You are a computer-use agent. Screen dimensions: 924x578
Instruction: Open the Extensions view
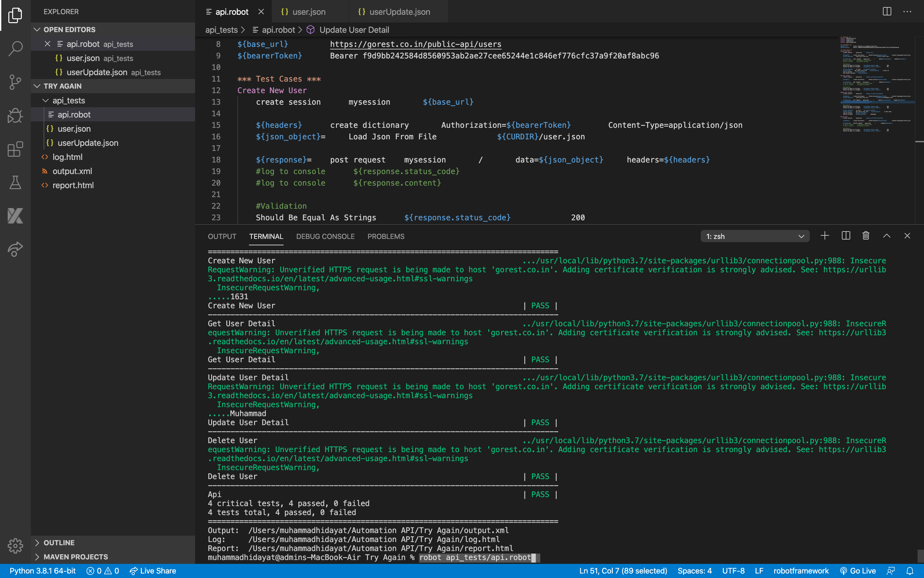pyautogui.click(x=15, y=149)
